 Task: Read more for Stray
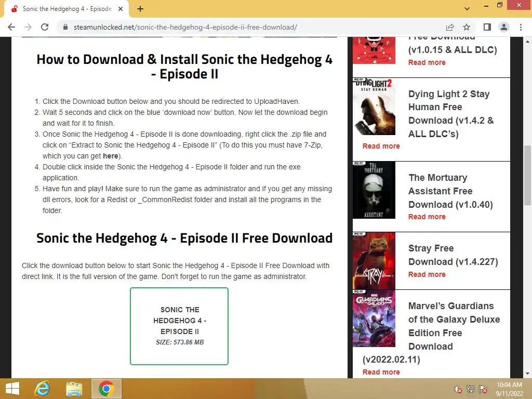(427, 274)
